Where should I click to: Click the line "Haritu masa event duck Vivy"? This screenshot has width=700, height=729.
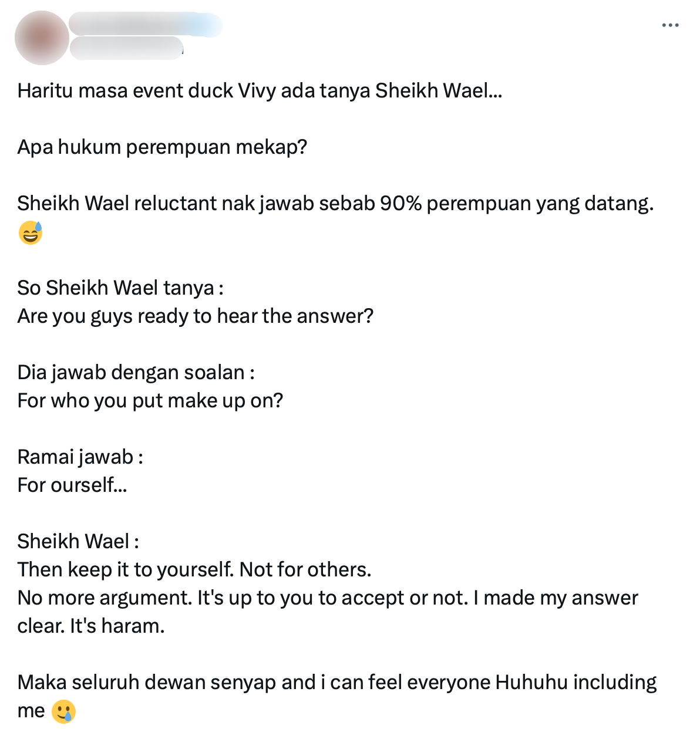coord(260,91)
